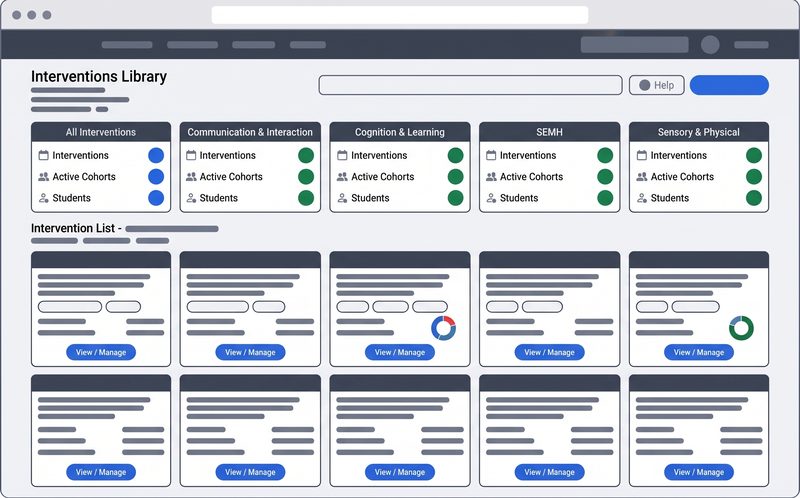Viewport: 800px width, 498px height.
Task: Click the Interventions label in the Sensory & Physical card
Action: [x=679, y=155]
